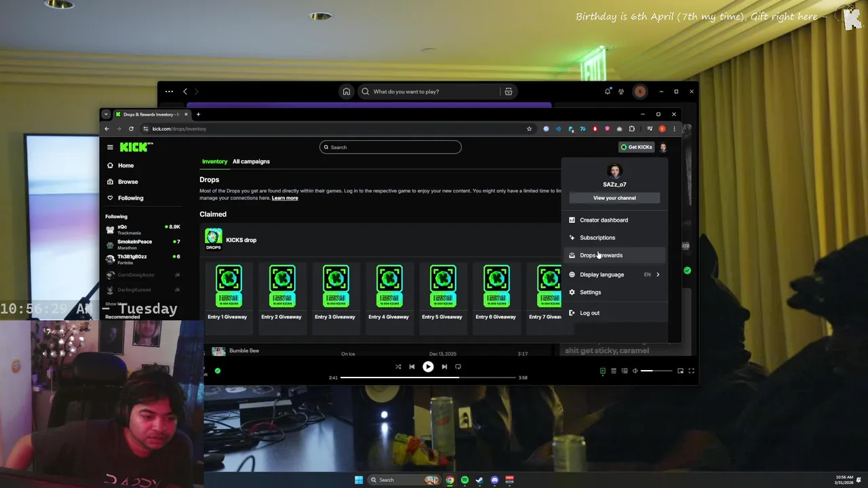Click View your channel button
Viewport: 868px width, 488px height.
[x=614, y=198]
